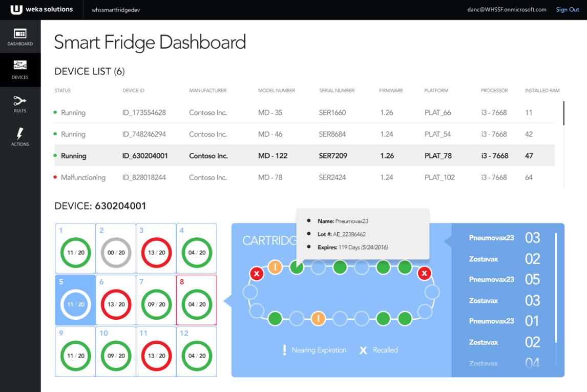Select the Devices sidebar icon

coord(20,70)
